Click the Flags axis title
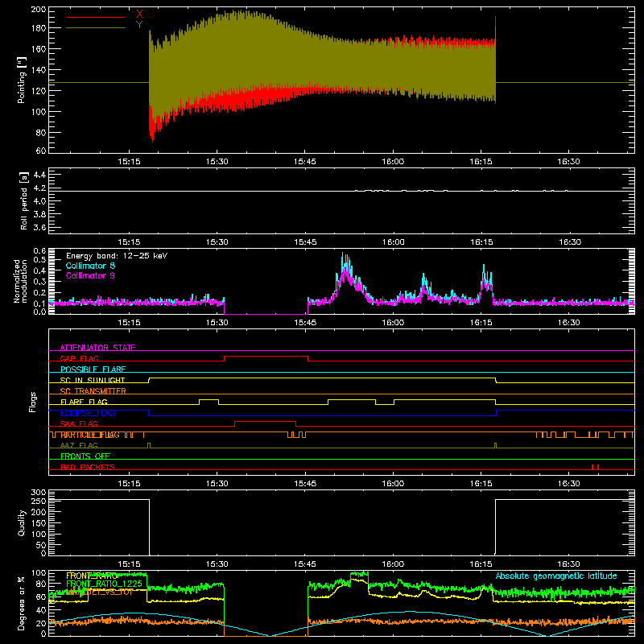644x644 pixels. pos(33,402)
